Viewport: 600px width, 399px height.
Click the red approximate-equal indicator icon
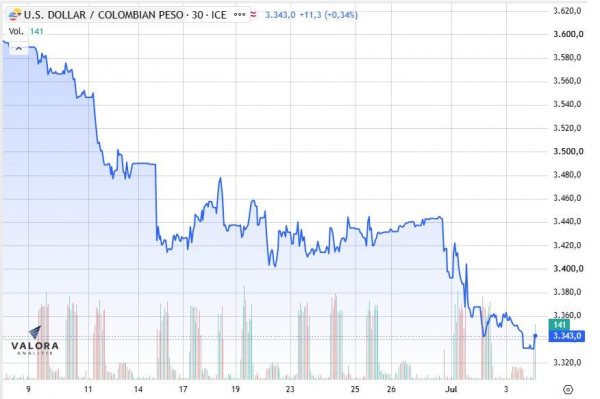click(x=253, y=15)
